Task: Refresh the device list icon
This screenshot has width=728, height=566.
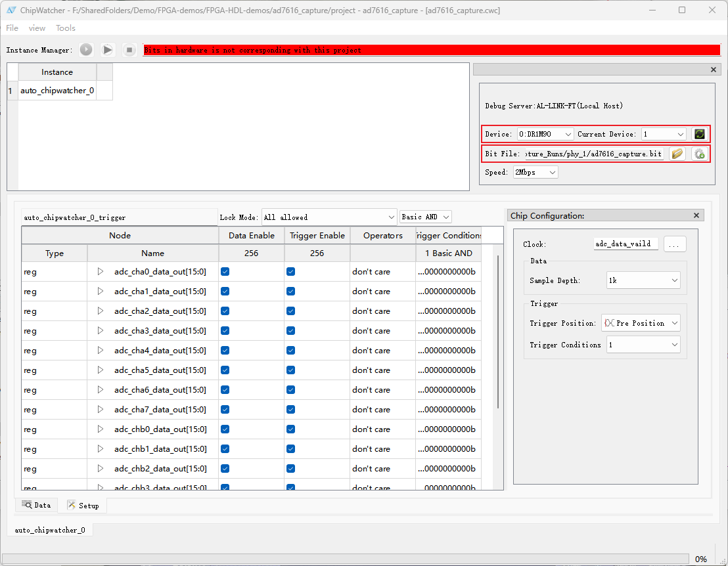Action: pos(700,134)
